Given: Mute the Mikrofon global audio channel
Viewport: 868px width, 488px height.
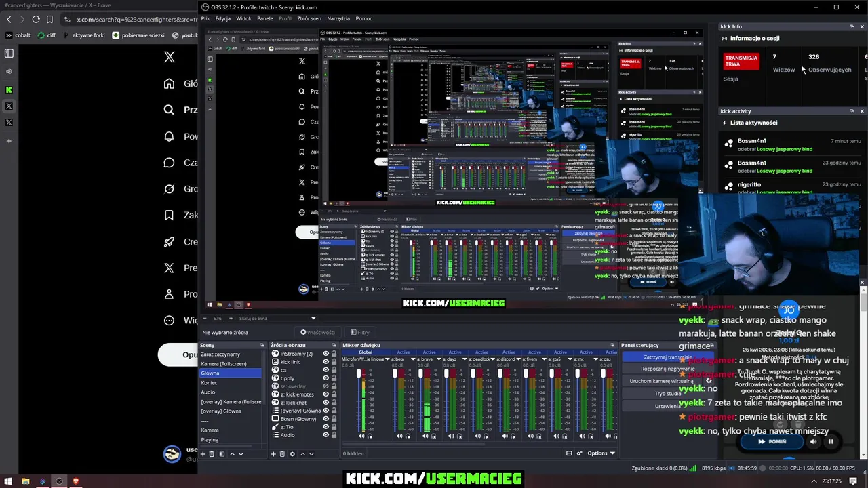Looking at the screenshot, I should 361,436.
